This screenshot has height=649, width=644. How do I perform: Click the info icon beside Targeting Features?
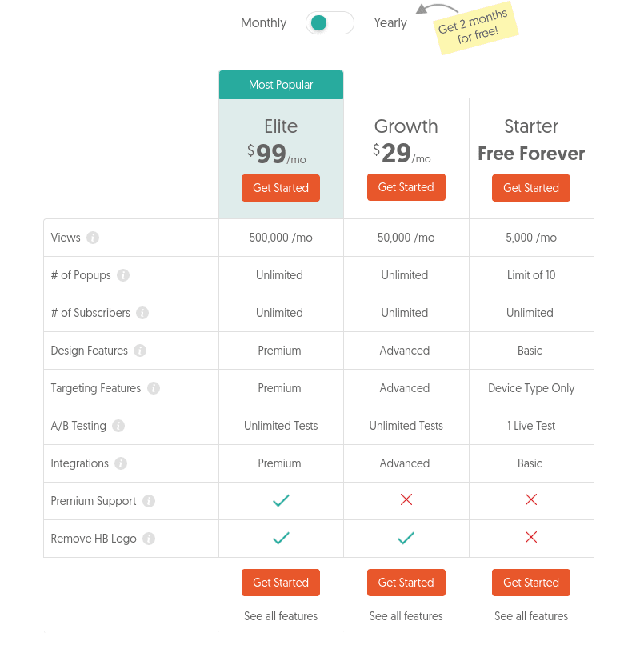(x=154, y=388)
